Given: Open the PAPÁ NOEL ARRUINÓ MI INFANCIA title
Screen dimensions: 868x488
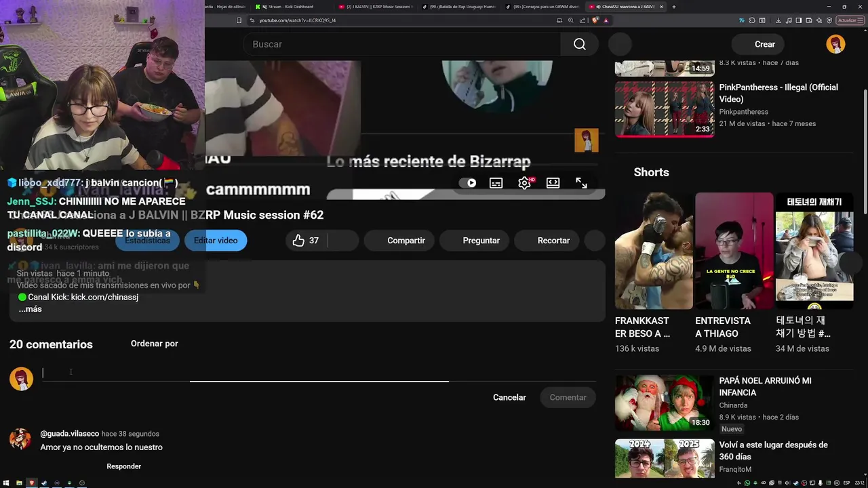Looking at the screenshot, I should click(x=765, y=386).
